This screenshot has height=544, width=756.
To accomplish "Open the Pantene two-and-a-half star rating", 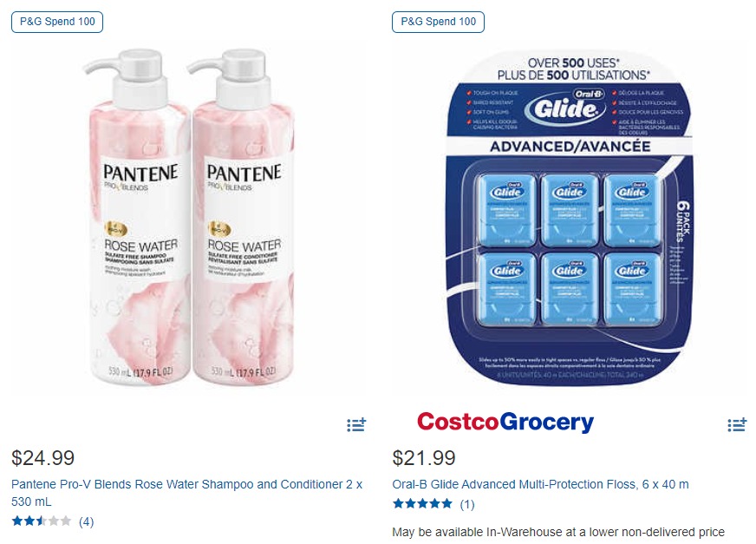I will click(42, 521).
